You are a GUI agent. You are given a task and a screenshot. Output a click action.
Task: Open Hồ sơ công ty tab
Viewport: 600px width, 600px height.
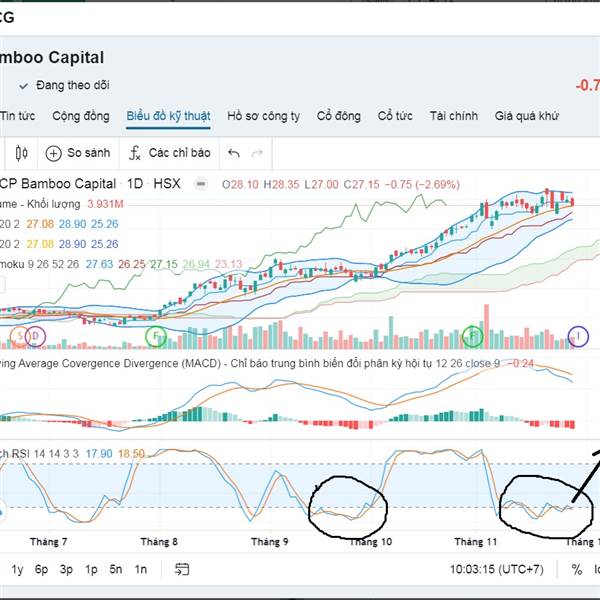pos(264,116)
